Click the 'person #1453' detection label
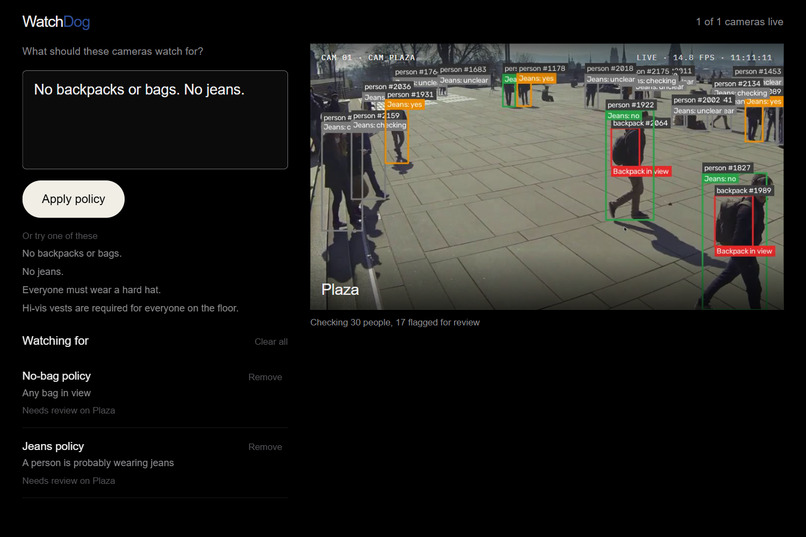 click(758, 71)
